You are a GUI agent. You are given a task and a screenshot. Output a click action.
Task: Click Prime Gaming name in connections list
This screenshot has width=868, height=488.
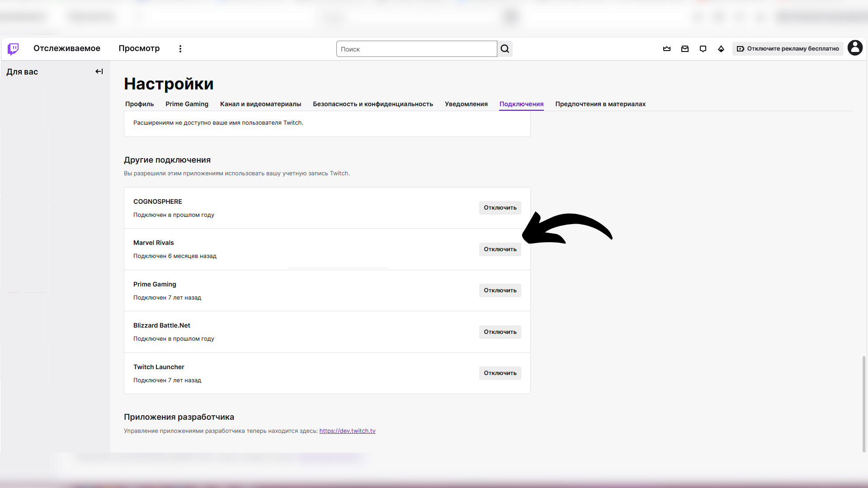coord(155,284)
